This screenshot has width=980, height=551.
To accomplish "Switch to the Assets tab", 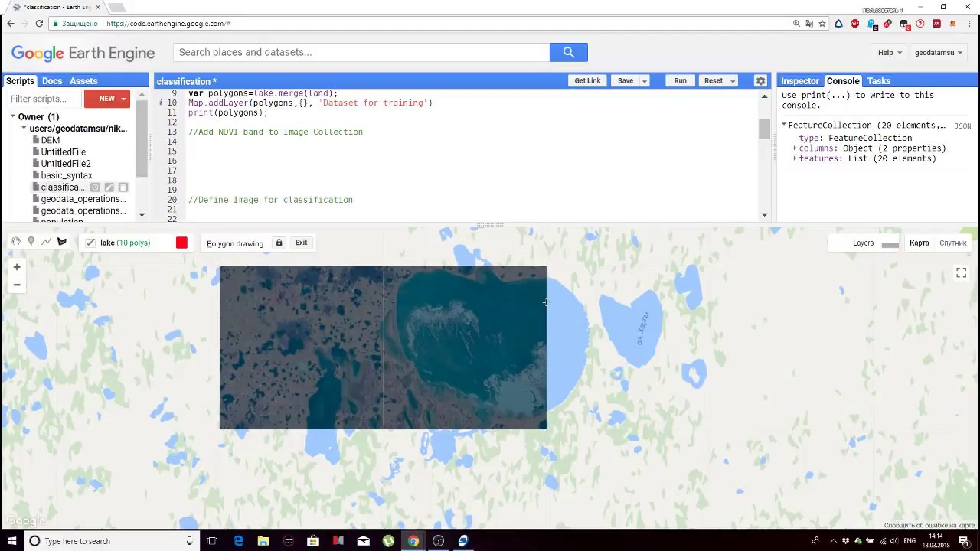I will coord(83,81).
